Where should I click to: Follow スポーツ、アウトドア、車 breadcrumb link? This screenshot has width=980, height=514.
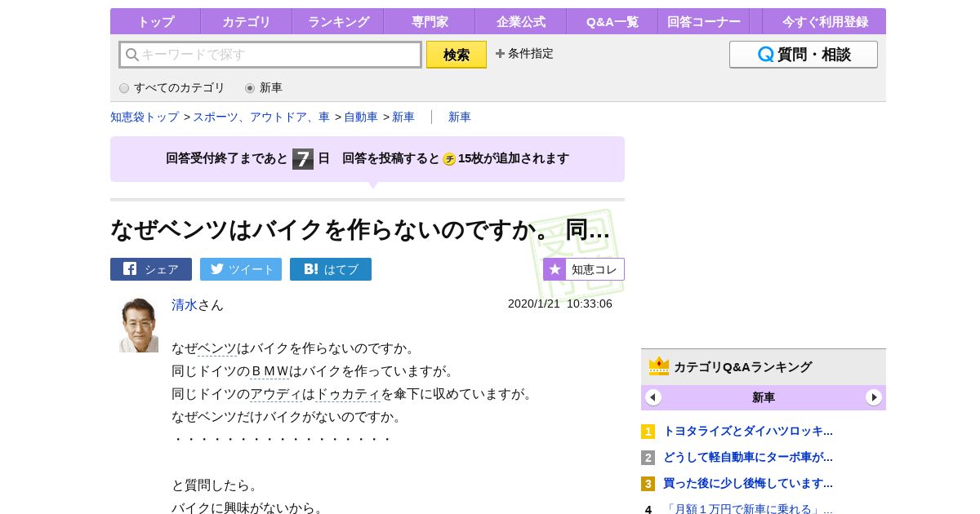click(x=261, y=117)
